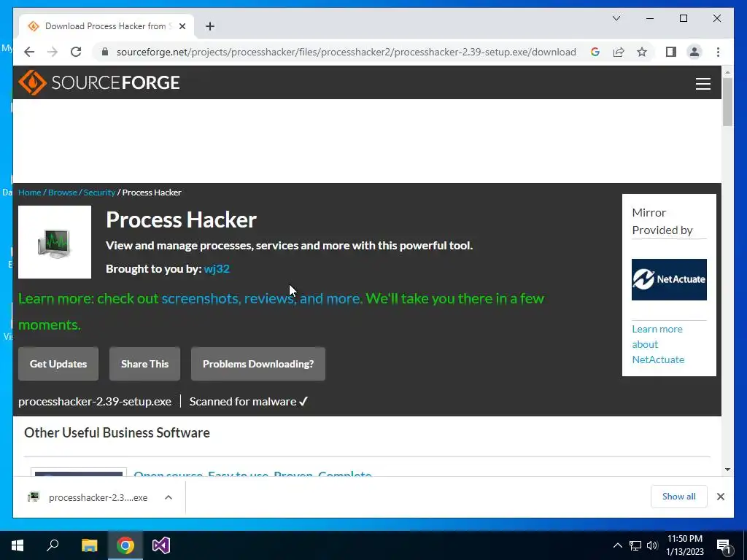The width and height of the screenshot is (747, 560).
Task: Click Problems Downloading? button
Action: pos(258,364)
